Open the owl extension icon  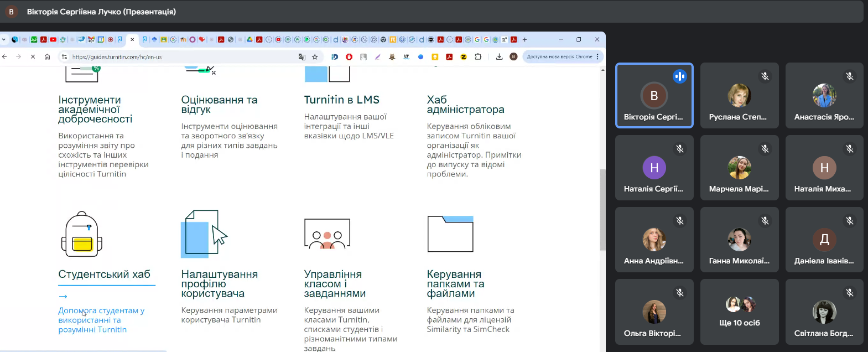392,56
